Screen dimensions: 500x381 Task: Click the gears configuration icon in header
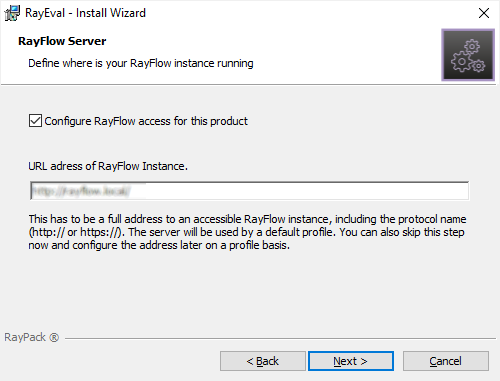pyautogui.click(x=468, y=55)
